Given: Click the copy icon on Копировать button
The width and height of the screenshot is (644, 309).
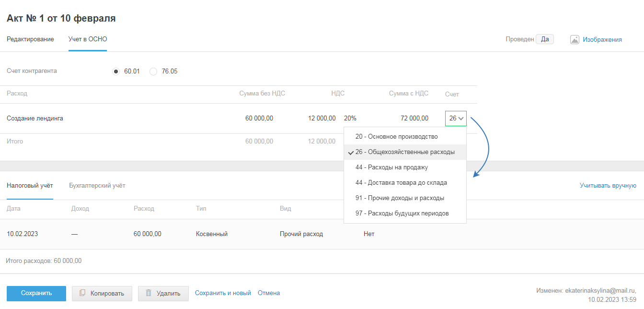Looking at the screenshot, I should [82, 293].
